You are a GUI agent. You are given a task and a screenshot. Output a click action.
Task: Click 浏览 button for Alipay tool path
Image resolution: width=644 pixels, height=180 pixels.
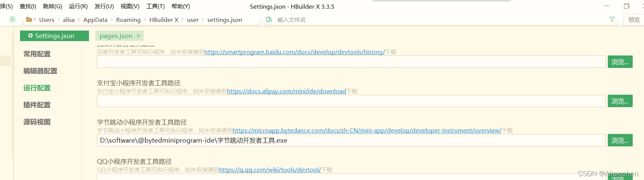tap(620, 101)
